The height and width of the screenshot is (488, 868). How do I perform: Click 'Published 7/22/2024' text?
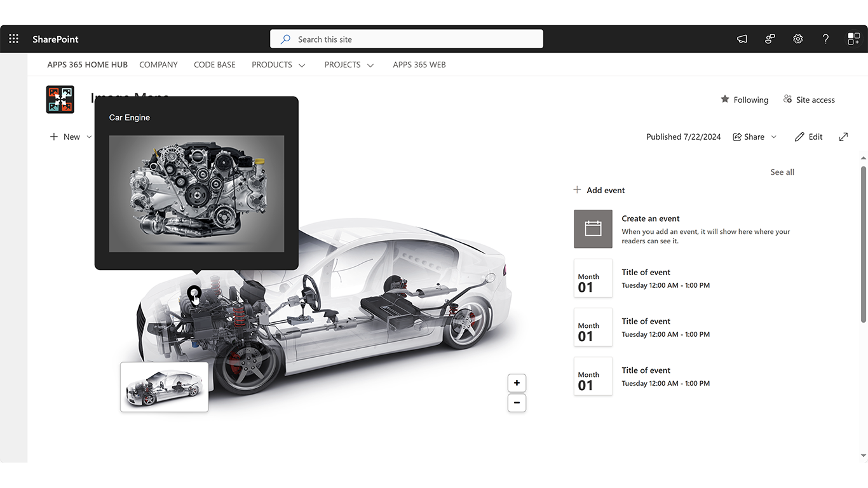click(684, 137)
